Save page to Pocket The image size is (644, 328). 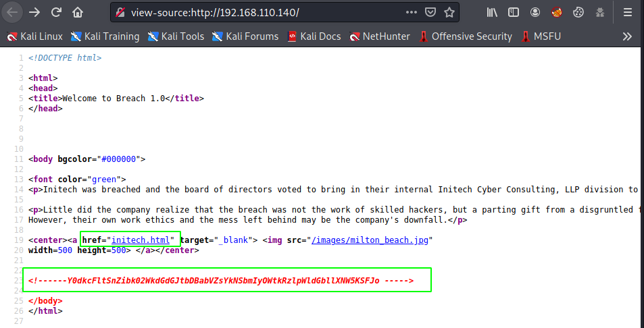(430, 12)
